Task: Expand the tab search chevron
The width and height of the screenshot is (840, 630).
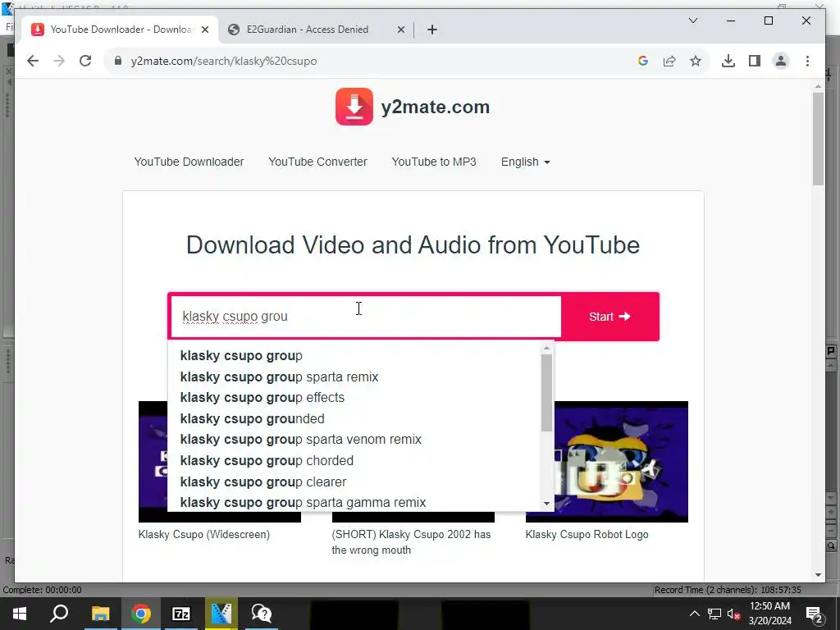Action: 692,21
